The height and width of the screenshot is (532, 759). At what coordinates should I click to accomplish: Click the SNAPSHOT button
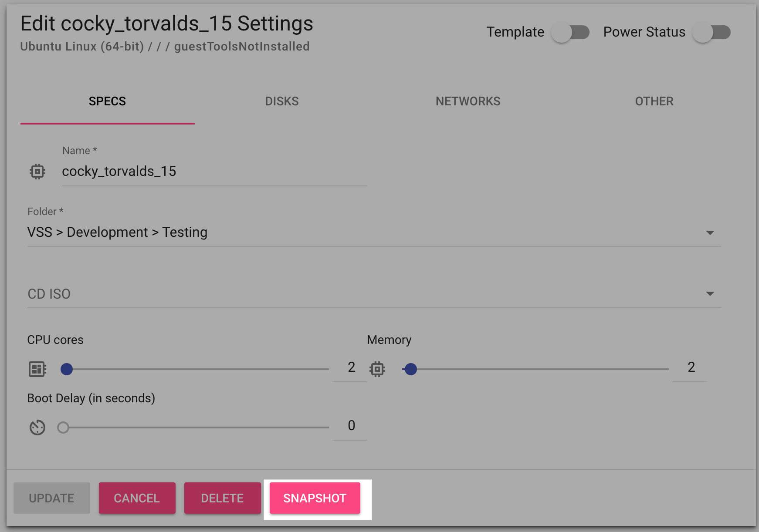click(x=315, y=498)
